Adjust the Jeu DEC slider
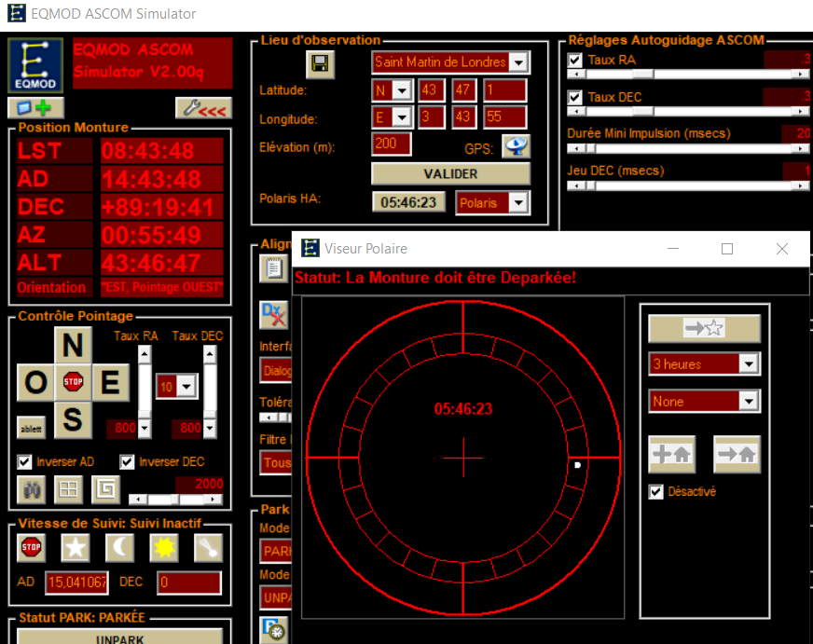 688,186
